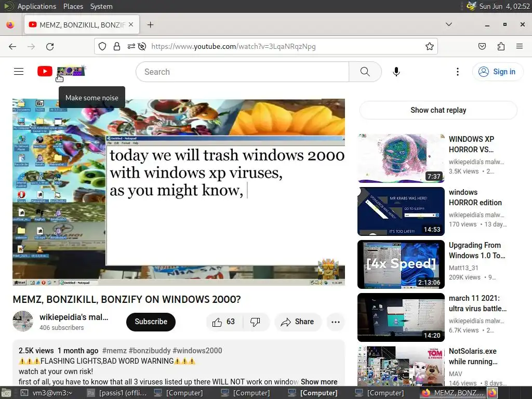The height and width of the screenshot is (399, 532).
Task: Switch to MEMZ, BONZ Firefox taskbar entry
Action: [453, 393]
